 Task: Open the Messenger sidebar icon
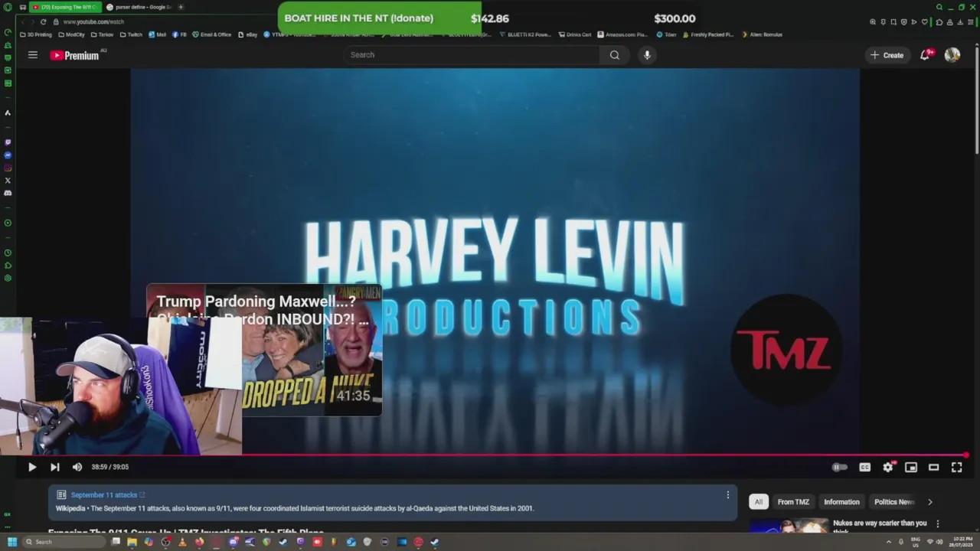coord(8,155)
